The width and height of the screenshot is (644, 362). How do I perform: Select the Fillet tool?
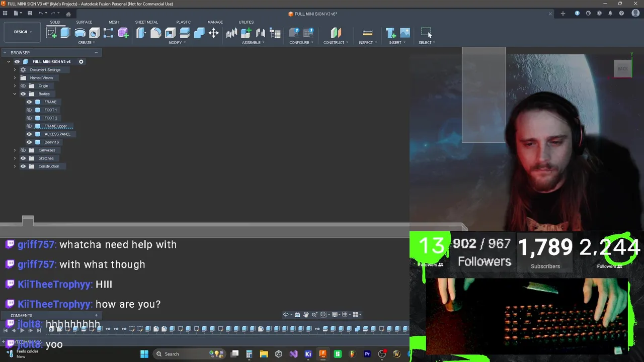point(155,33)
